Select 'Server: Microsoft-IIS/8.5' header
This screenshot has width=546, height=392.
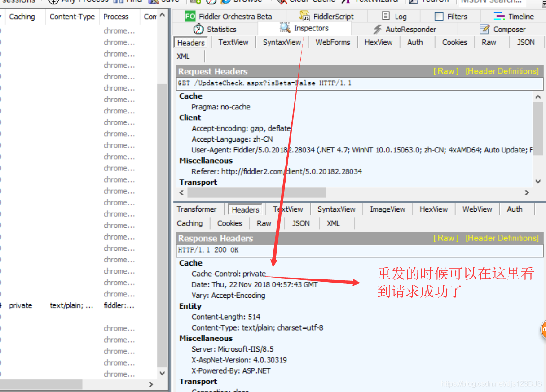pyautogui.click(x=233, y=349)
